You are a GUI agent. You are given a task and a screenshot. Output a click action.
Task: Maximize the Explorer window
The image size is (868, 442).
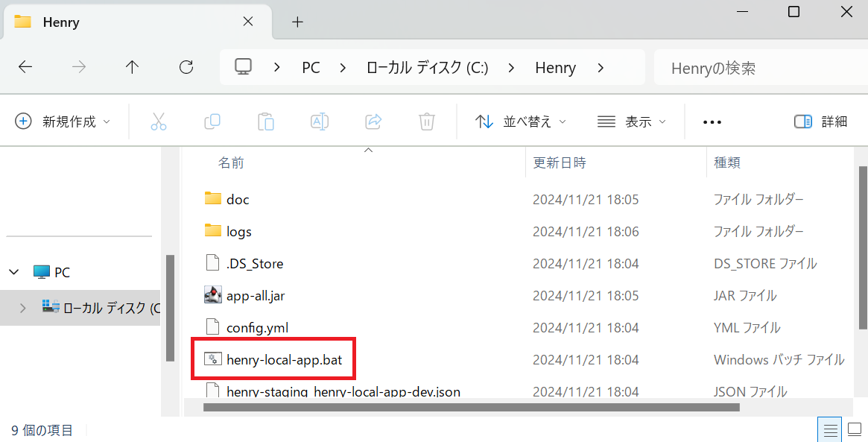793,12
